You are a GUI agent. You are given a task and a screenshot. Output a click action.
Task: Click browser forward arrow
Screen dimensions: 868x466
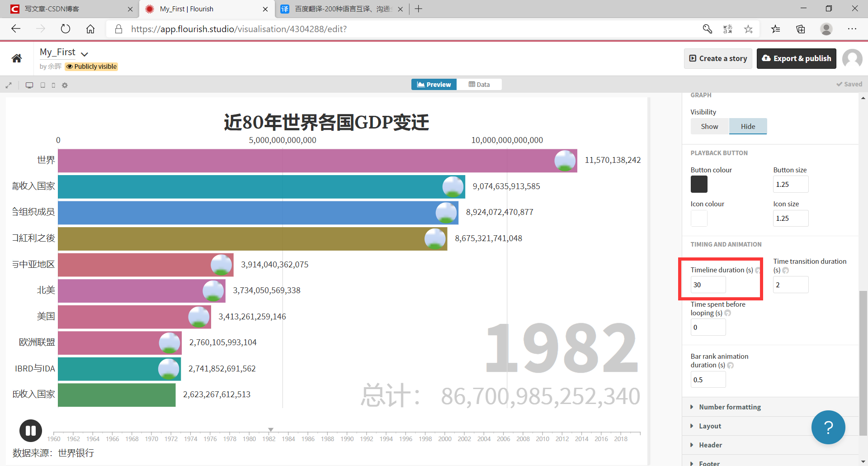41,29
